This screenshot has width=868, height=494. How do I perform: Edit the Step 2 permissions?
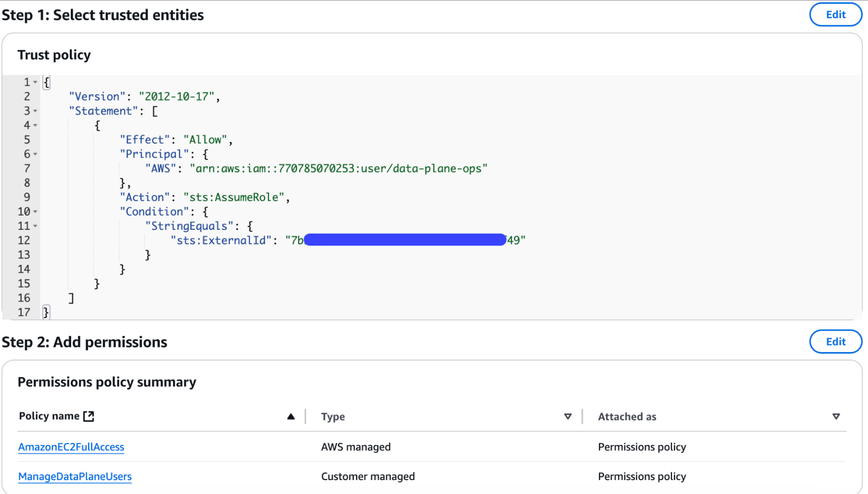click(x=835, y=341)
